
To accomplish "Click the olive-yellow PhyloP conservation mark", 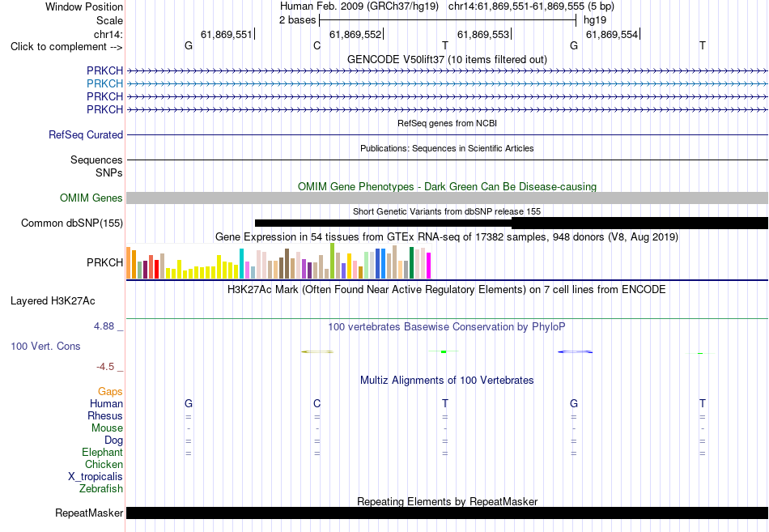I will click(317, 352).
